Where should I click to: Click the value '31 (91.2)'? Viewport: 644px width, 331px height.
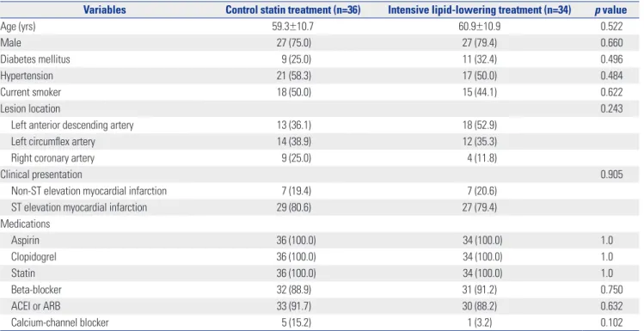(x=480, y=290)
